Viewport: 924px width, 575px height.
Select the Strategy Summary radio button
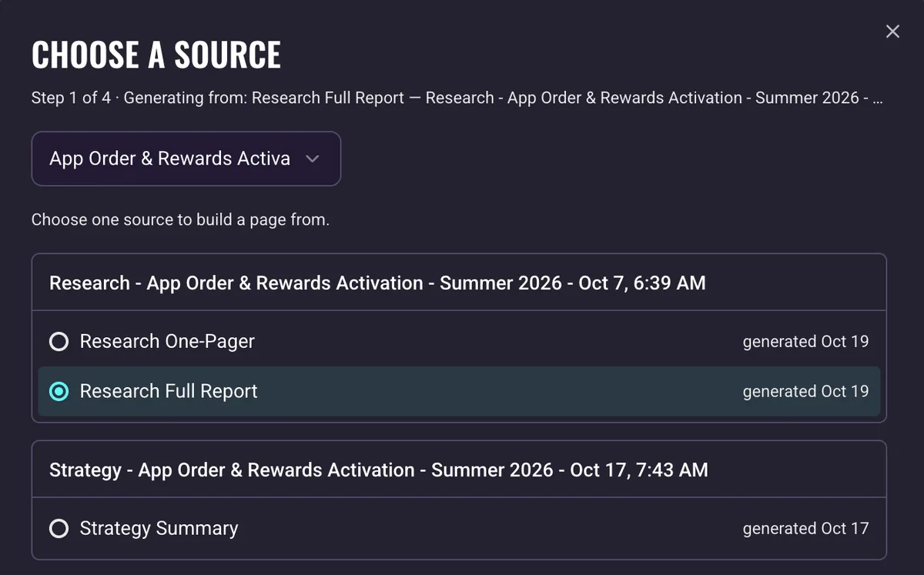tap(59, 529)
